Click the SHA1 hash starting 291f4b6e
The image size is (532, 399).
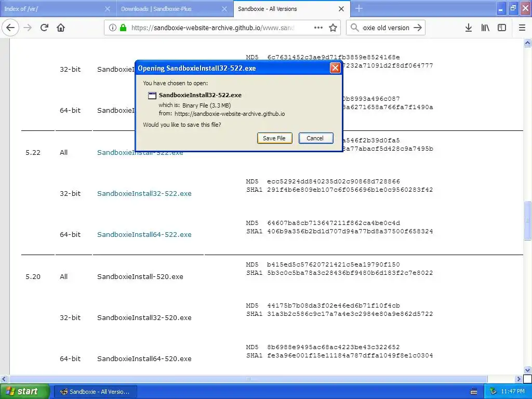[350, 190]
